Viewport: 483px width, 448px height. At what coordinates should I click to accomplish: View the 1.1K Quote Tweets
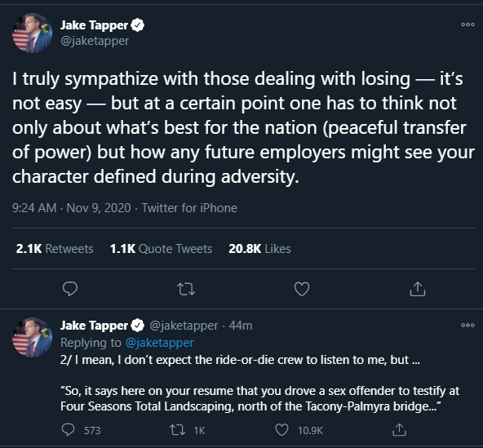click(161, 249)
